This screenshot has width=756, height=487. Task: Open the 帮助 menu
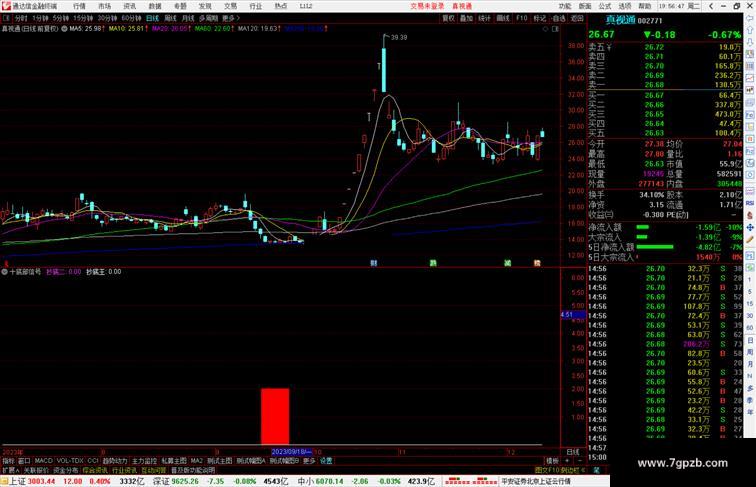point(645,6)
